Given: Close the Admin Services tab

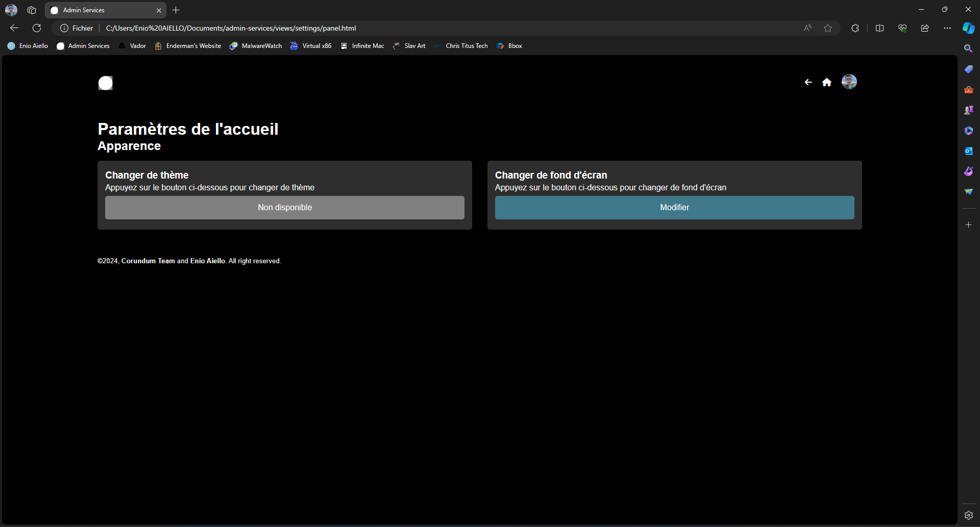Looking at the screenshot, I should pos(159,10).
